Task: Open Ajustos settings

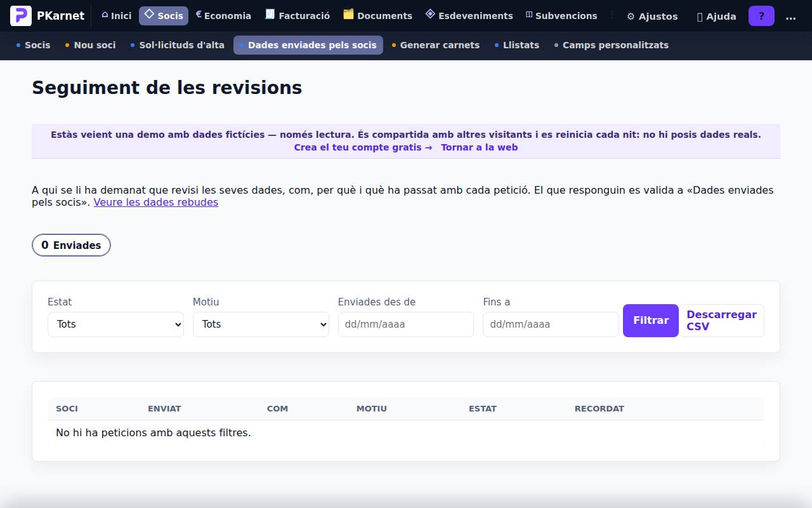Action: (x=652, y=17)
